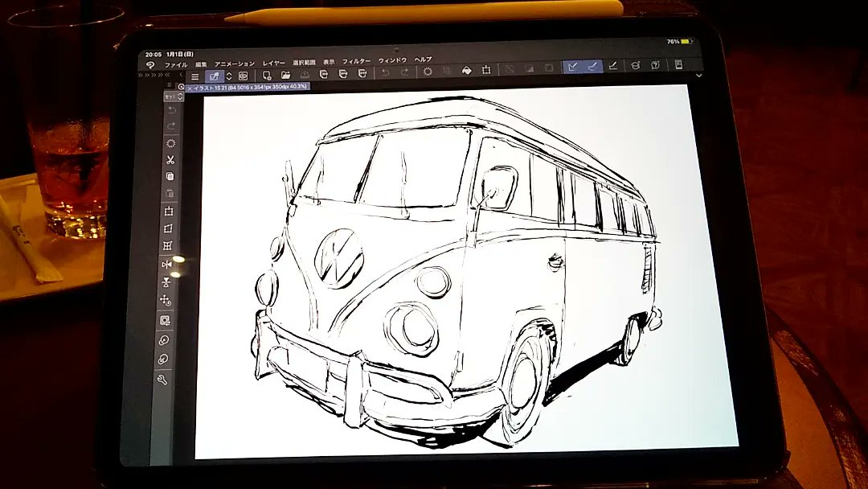Screen dimensions: 868x489
Task: Close the イラスト15 21 canvas tab
Action: click(190, 88)
